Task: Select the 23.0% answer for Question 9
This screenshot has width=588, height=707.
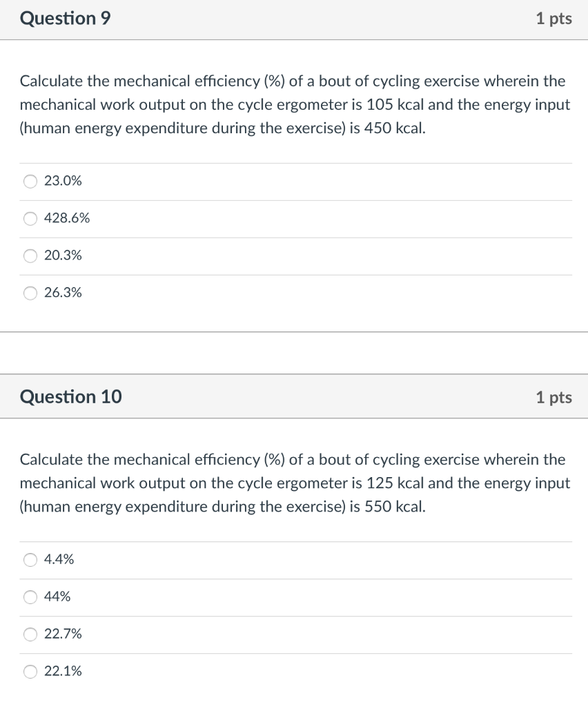Action: click(30, 181)
